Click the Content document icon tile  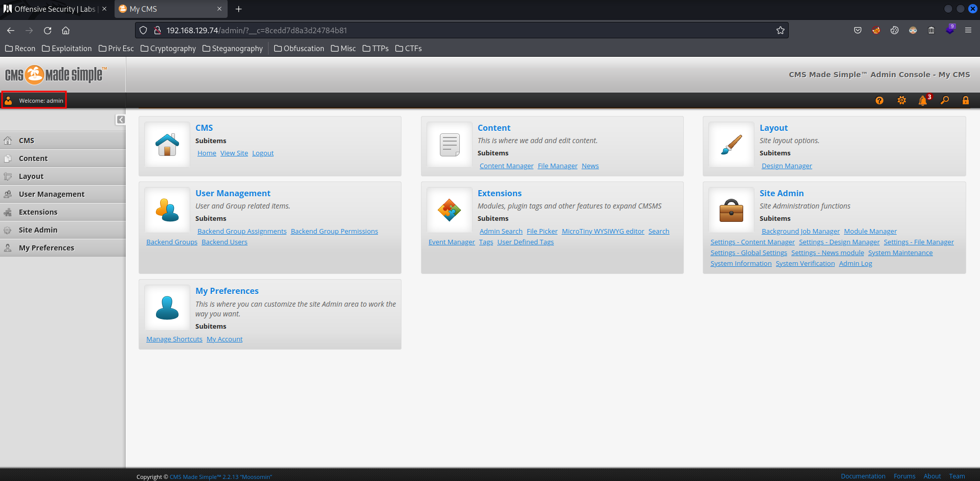click(x=450, y=145)
